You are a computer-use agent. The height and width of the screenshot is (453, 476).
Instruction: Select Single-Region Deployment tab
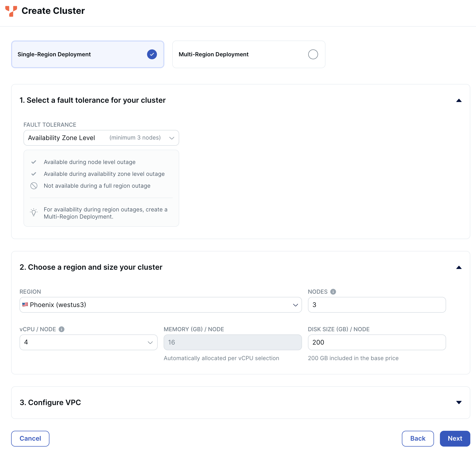tap(87, 54)
